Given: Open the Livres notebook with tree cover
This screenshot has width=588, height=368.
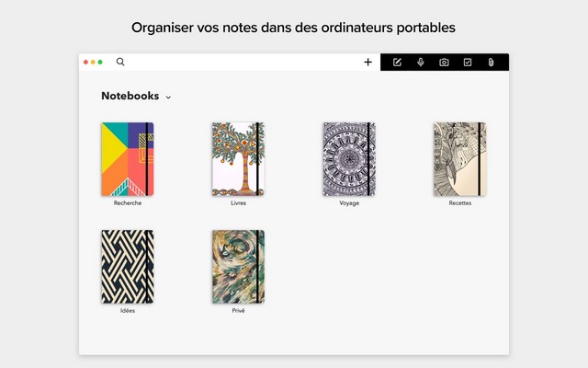Looking at the screenshot, I should pos(238,159).
